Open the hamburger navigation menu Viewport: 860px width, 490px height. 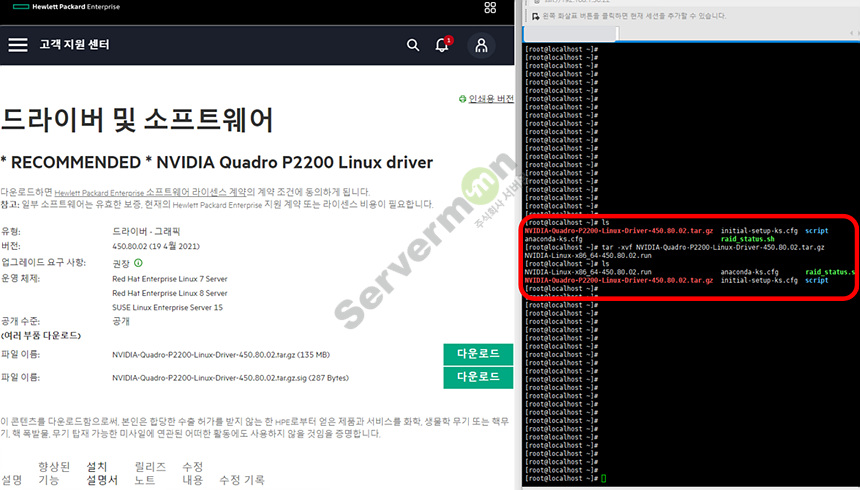[18, 45]
